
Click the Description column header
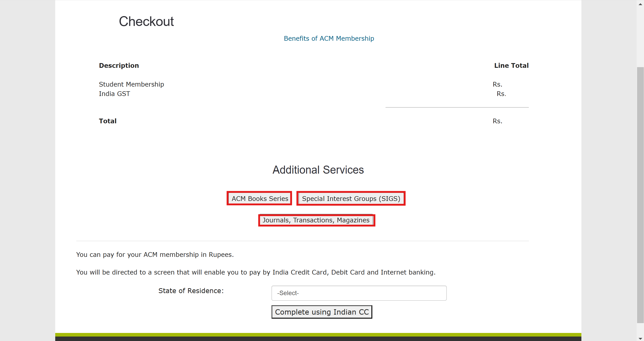tap(119, 66)
